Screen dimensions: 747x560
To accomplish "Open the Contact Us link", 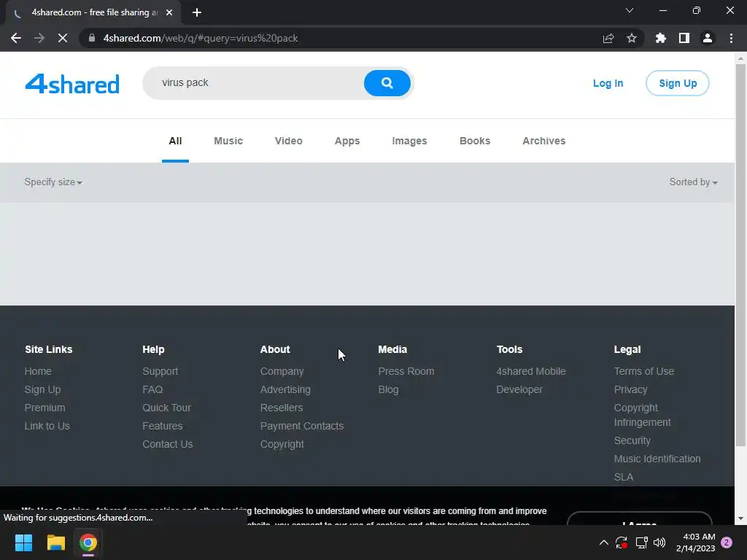I will click(x=168, y=444).
